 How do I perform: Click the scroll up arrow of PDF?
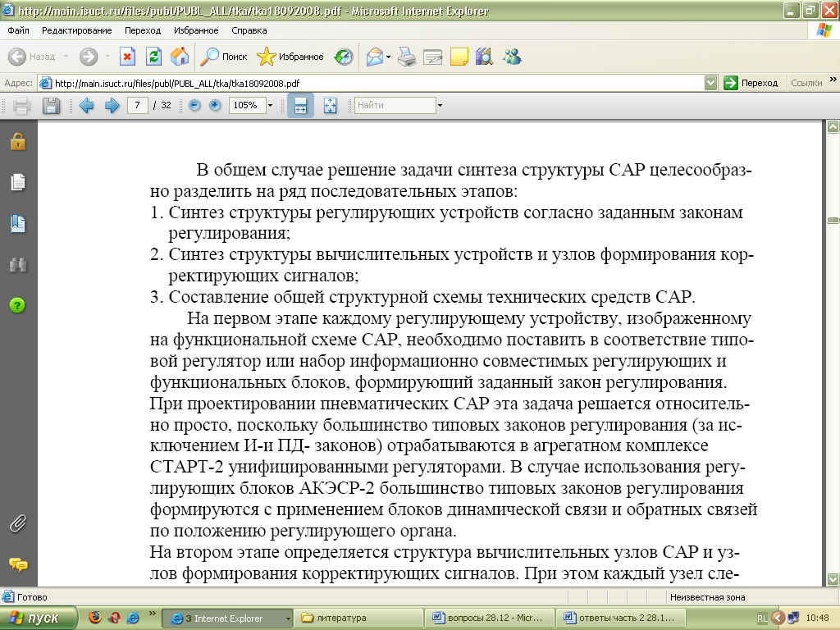click(833, 127)
